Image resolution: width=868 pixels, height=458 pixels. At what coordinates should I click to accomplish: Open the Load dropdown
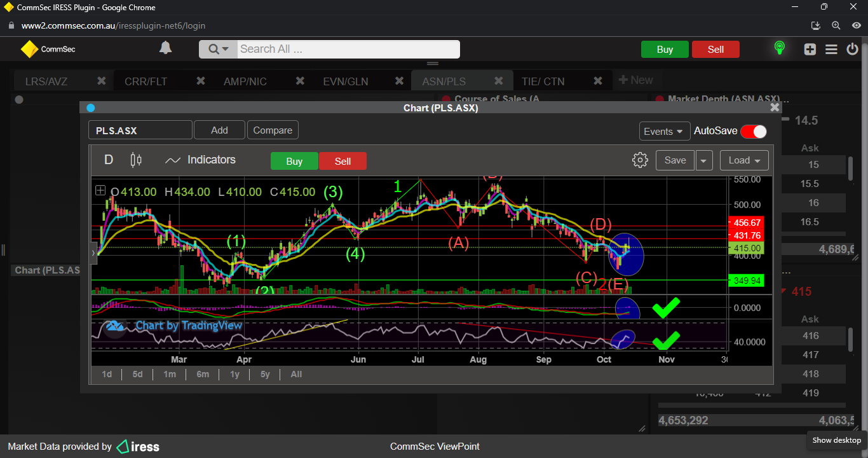click(744, 160)
